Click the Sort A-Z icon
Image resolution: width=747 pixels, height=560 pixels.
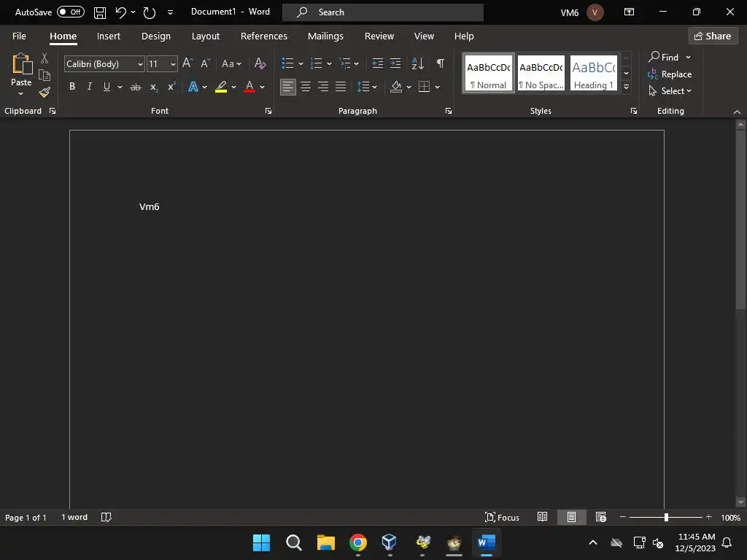417,63
